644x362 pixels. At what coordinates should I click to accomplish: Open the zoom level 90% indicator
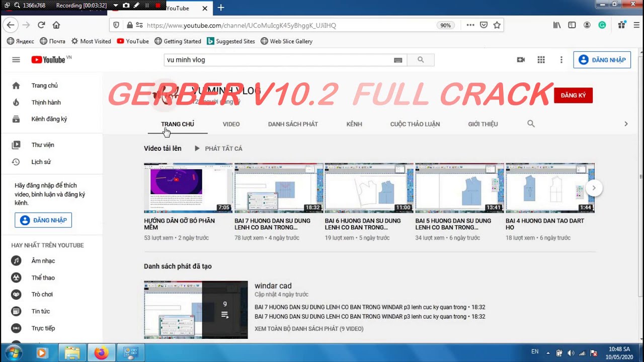445,25
